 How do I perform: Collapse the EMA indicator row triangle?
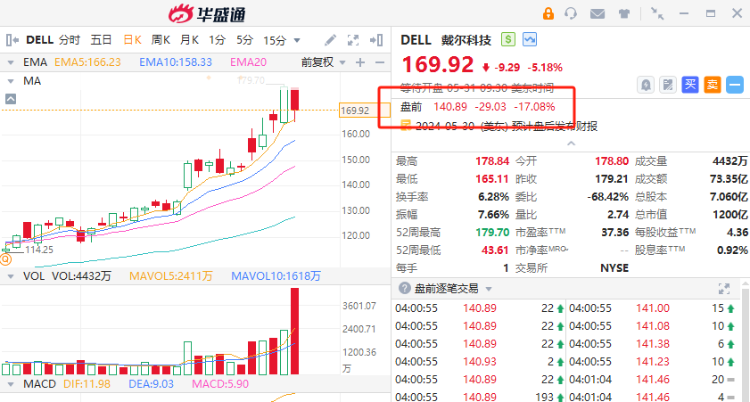[x=11, y=63]
